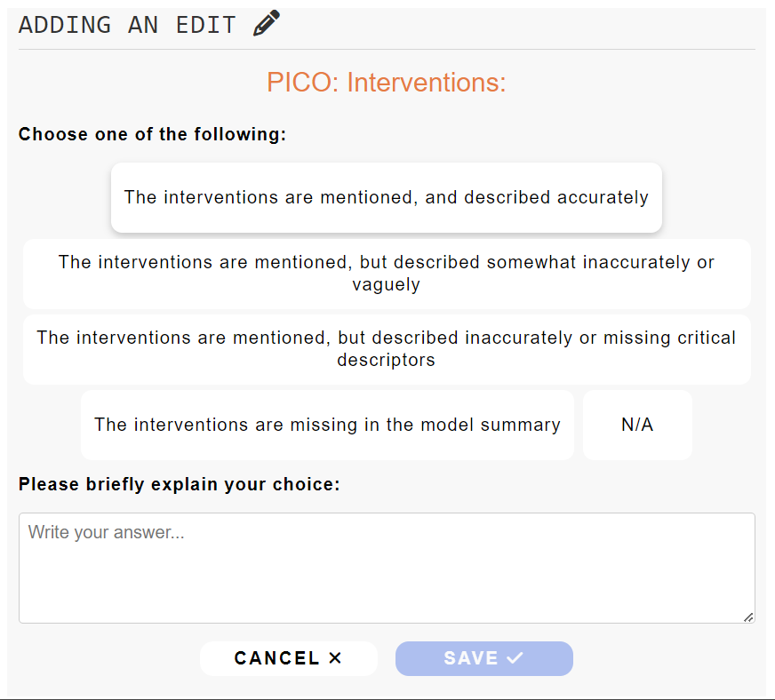Click the text box resize grip

pos(748,616)
